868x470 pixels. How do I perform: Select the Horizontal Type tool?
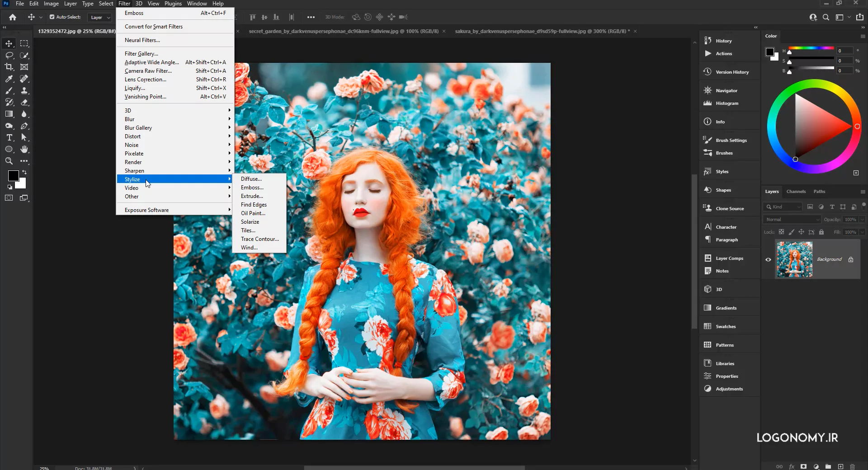(x=9, y=137)
